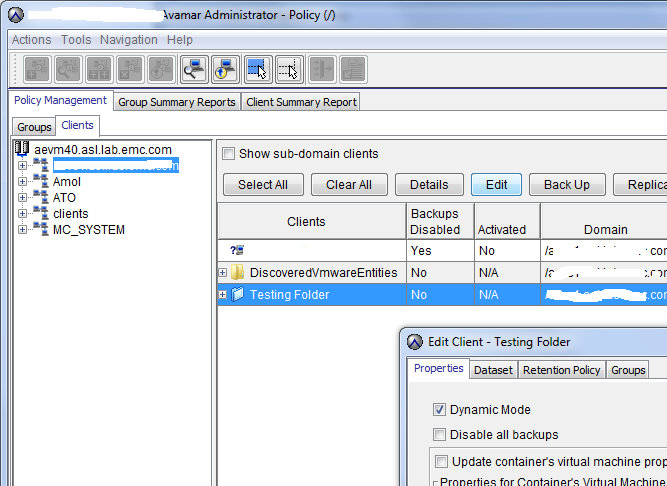Click the client up-arrow toolbar icon
The height and width of the screenshot is (486, 667).
(225, 69)
